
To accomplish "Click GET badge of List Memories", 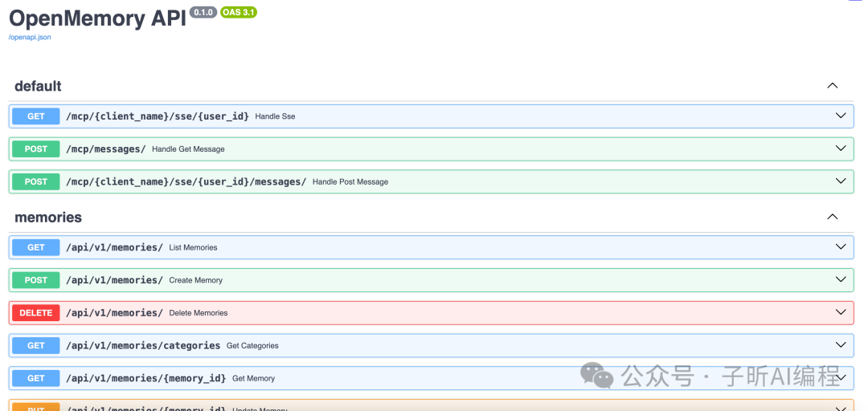I will tap(36, 247).
